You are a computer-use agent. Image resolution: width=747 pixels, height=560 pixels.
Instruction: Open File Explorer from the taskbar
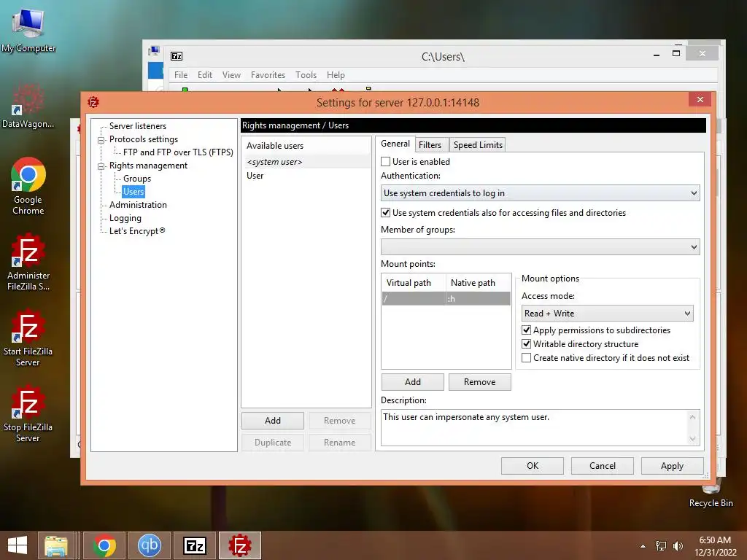[56, 545]
